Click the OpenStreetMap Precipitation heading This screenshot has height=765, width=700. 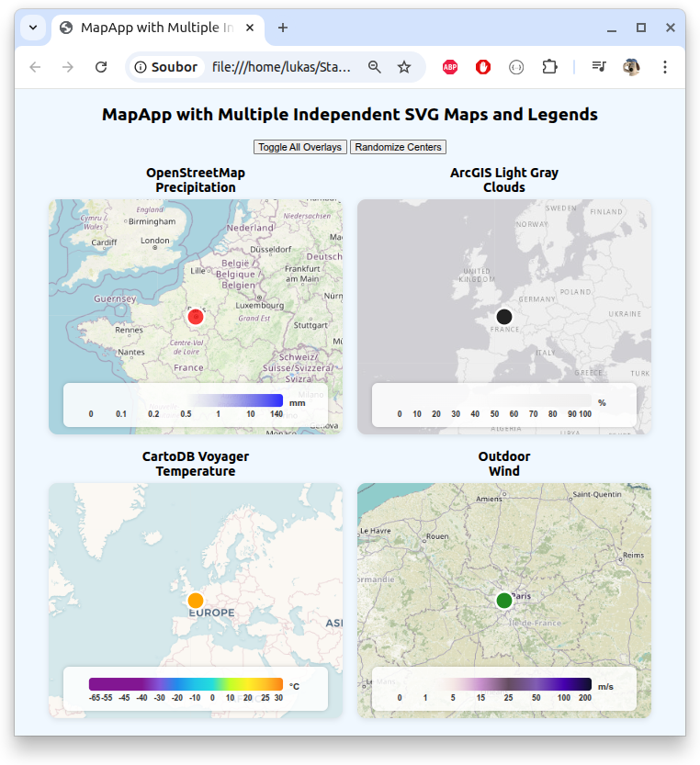click(196, 180)
